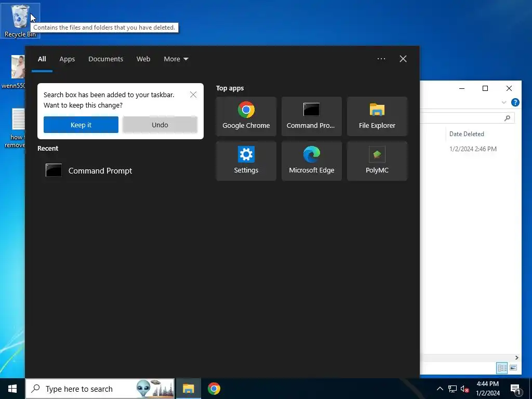Open PolyMC tile in Top apps
Screen dimensions: 532x399
[377, 161]
